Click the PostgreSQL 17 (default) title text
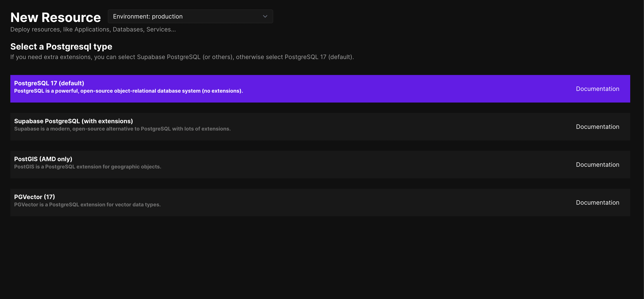644x299 pixels. 49,83
